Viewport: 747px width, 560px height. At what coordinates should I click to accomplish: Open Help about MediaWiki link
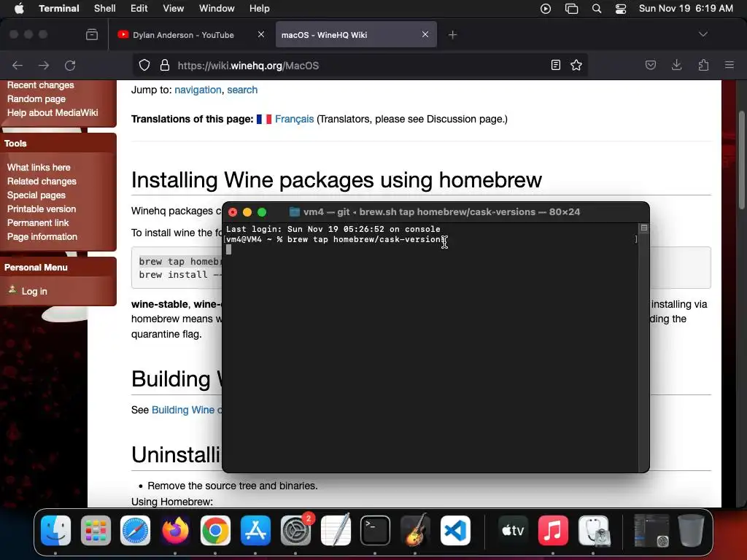coord(53,113)
